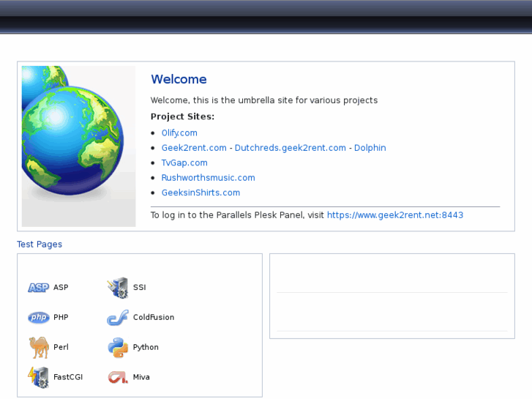Screen dimensions: 532x399
Task: Visit the GeeksinShirts.com link
Action: [201, 193]
